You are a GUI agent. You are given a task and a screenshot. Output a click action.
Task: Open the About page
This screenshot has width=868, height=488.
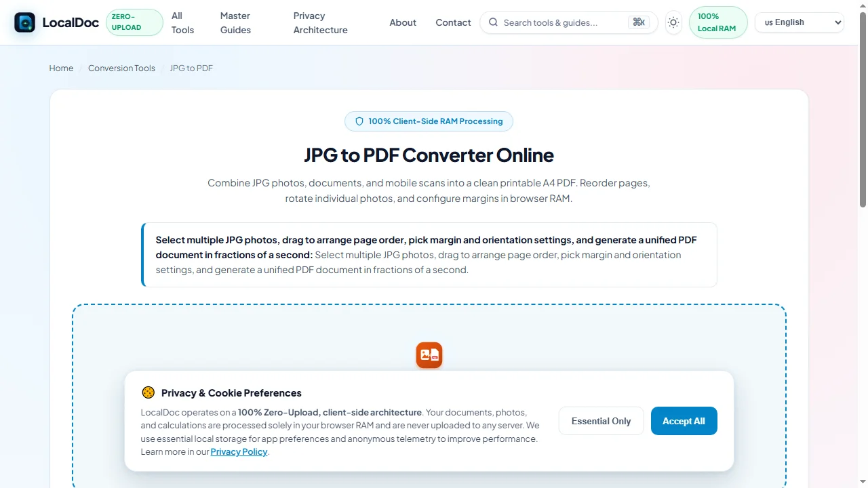point(403,22)
